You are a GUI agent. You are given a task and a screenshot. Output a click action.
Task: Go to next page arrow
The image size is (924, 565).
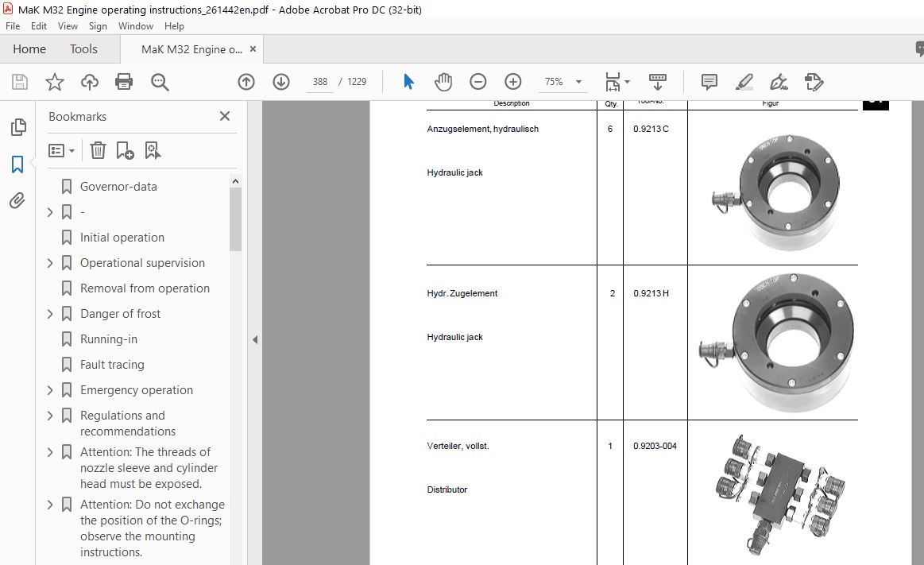(x=281, y=82)
